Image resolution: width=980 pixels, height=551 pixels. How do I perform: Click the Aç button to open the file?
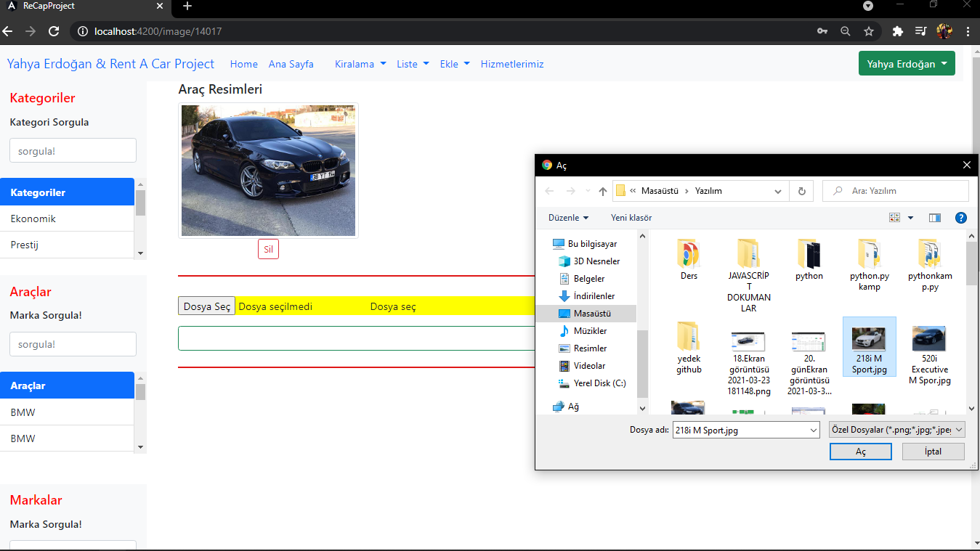[860, 451]
